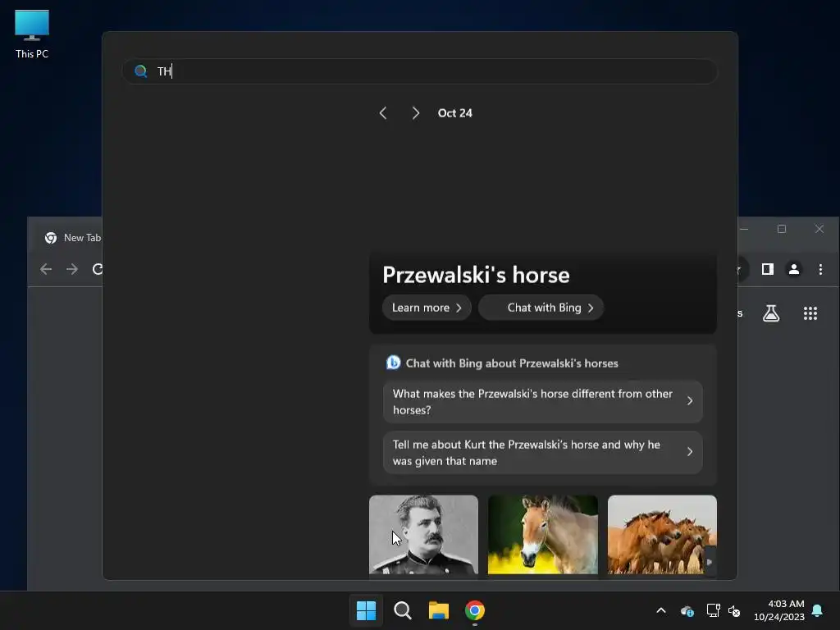Click muted volume tray icon
The image size is (840, 630).
pos(734,610)
